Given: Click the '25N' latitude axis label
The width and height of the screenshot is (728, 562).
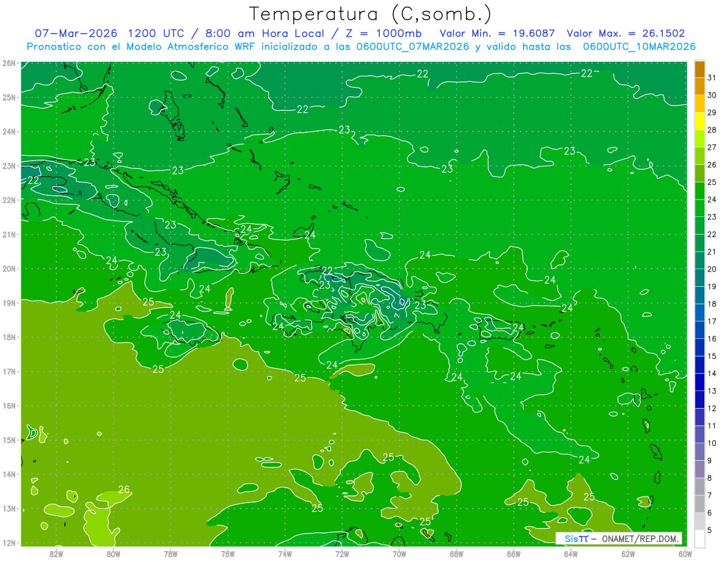Looking at the screenshot, I should [x=8, y=98].
